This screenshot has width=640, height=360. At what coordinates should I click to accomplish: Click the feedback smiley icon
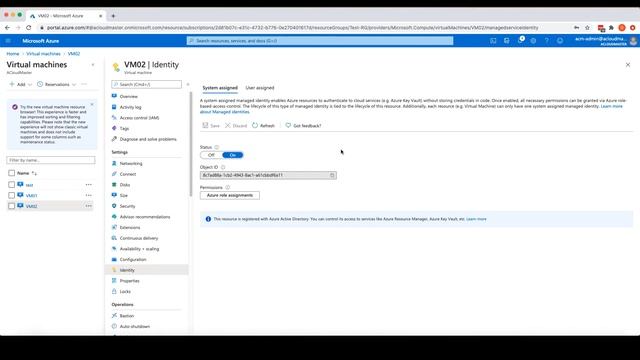pos(560,41)
